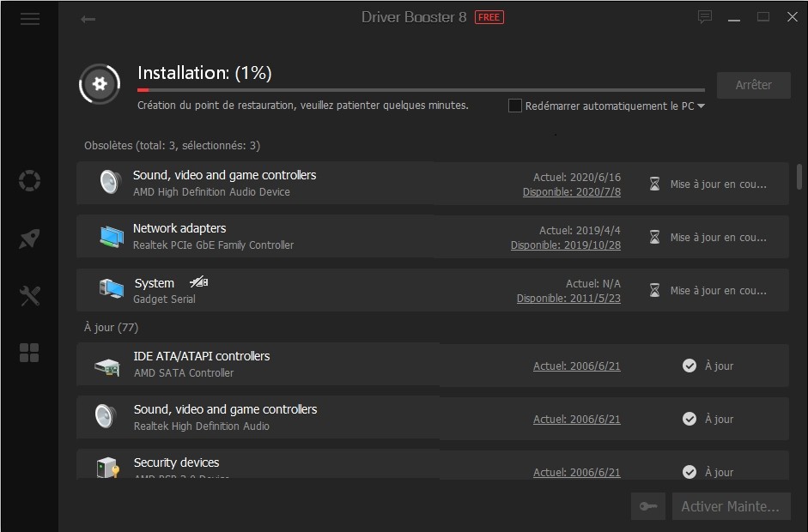The image size is (808, 532).
Task: Click the System Gadget Serial computer icon
Action: tap(112, 288)
